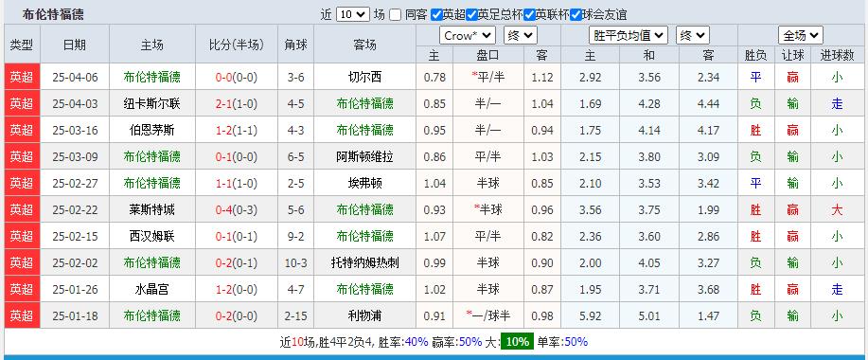Screen dimensions: 868x360
Task: Click 西汉姆联 team name
Action: [x=151, y=237]
